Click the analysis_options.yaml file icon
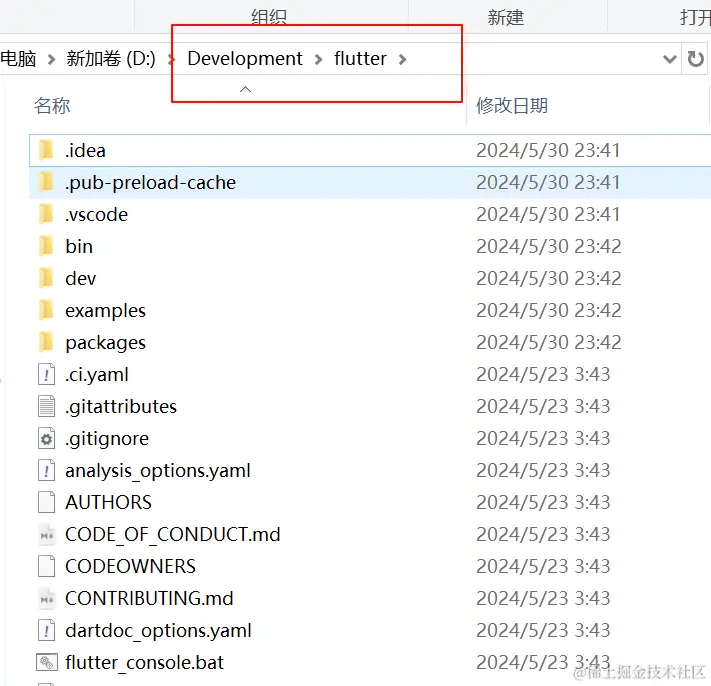Screen dimensions: 711x686 (x=46, y=470)
